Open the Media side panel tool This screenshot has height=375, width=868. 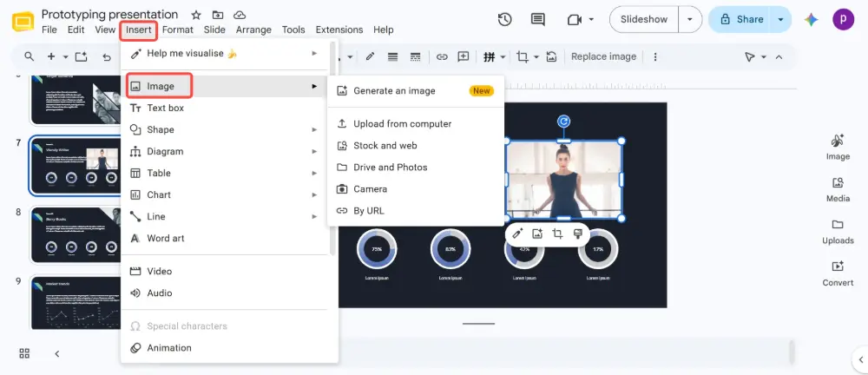click(838, 189)
